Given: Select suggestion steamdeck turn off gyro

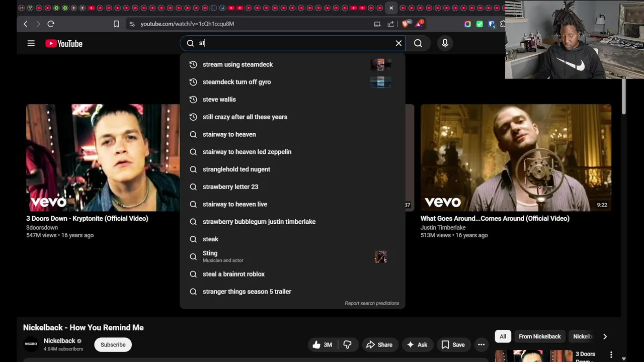Looking at the screenshot, I should coord(292,82).
